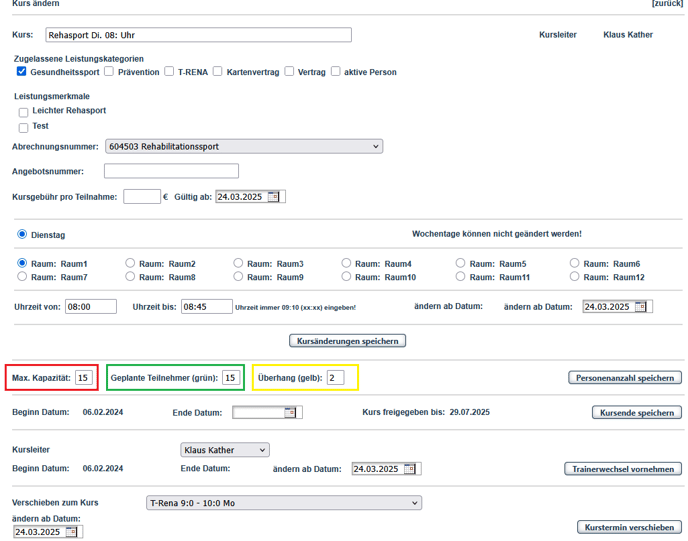Focus the Angebotsnummer text field
Viewport: 688px width, 541px height.
click(x=171, y=172)
